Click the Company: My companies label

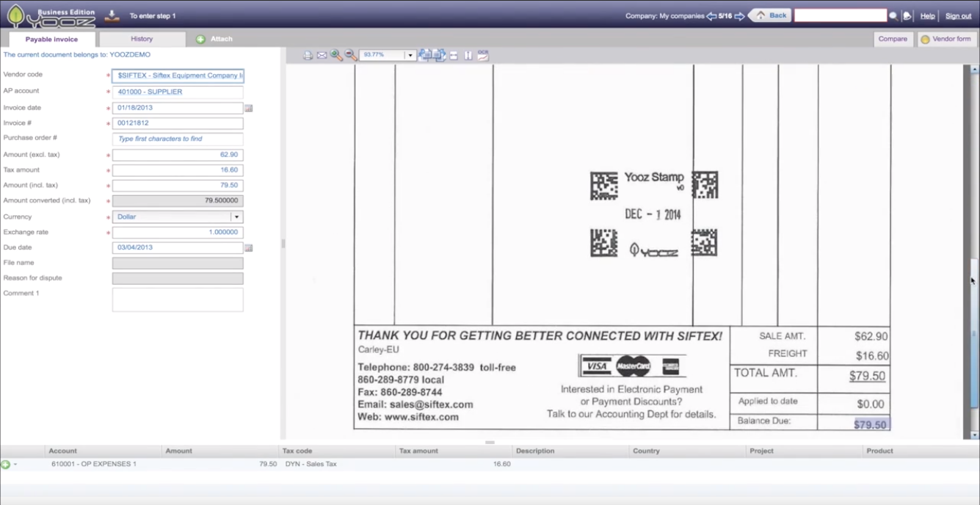click(x=664, y=15)
